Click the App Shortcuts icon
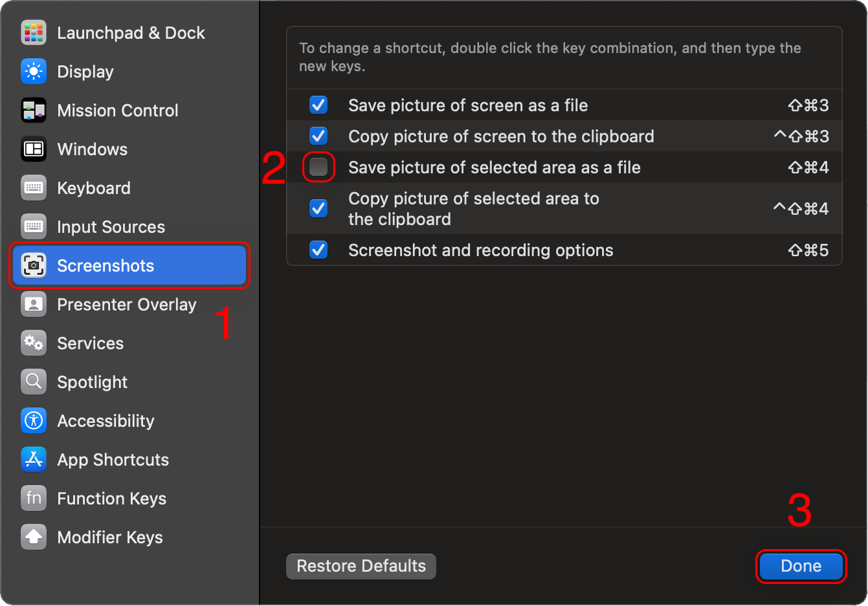The width and height of the screenshot is (868, 606). click(34, 460)
